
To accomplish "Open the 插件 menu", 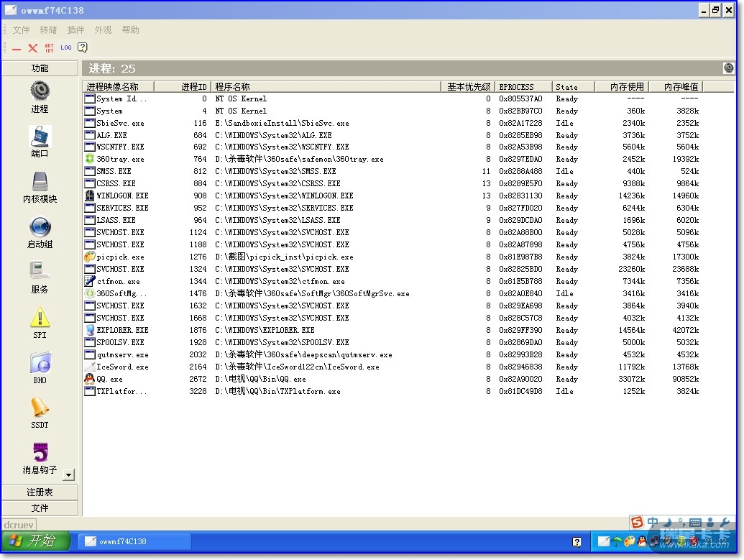I will pyautogui.click(x=75, y=30).
